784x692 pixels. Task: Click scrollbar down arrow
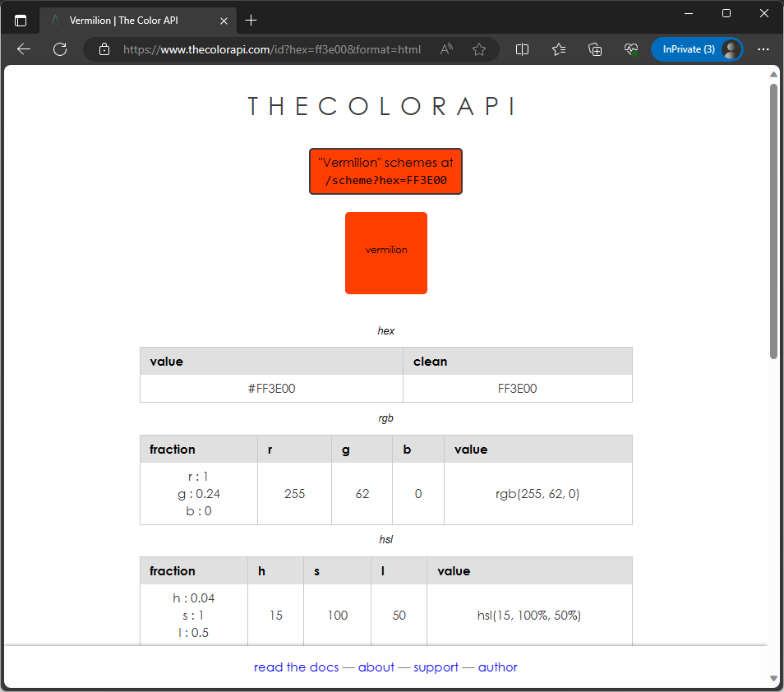tap(773, 679)
